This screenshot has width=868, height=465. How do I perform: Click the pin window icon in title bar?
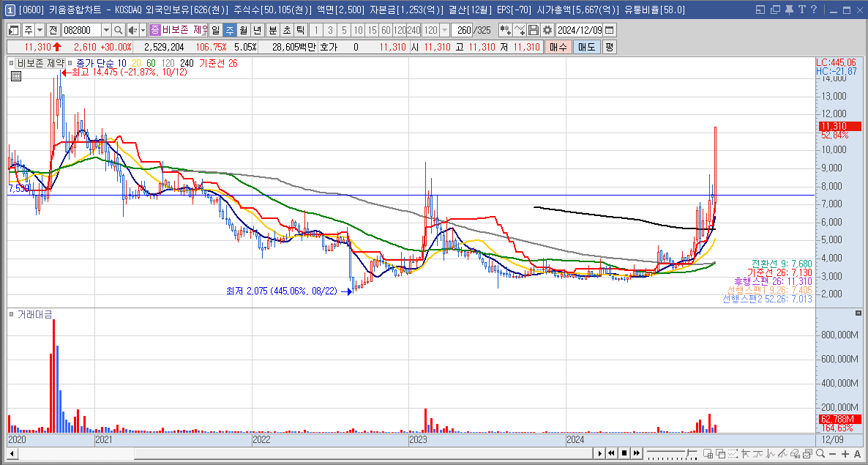coord(789,10)
